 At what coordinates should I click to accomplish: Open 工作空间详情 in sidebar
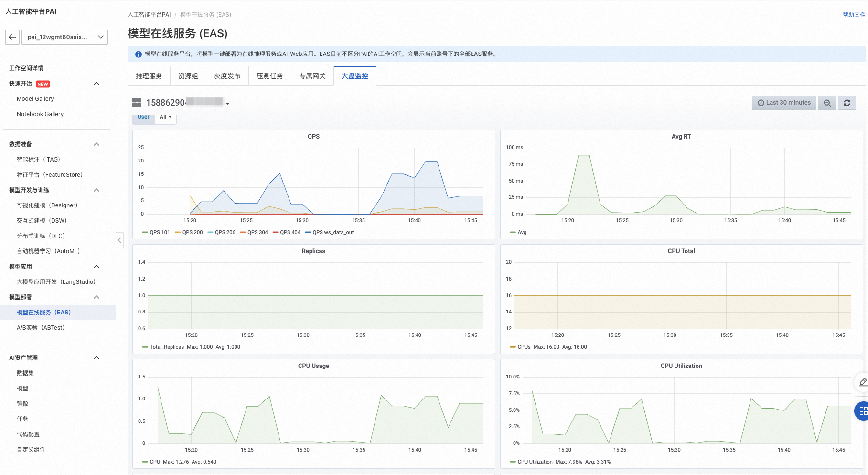[26, 68]
